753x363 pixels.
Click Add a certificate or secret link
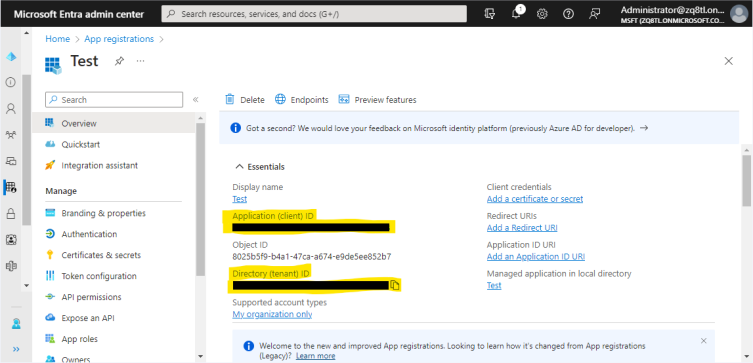pyautogui.click(x=534, y=199)
